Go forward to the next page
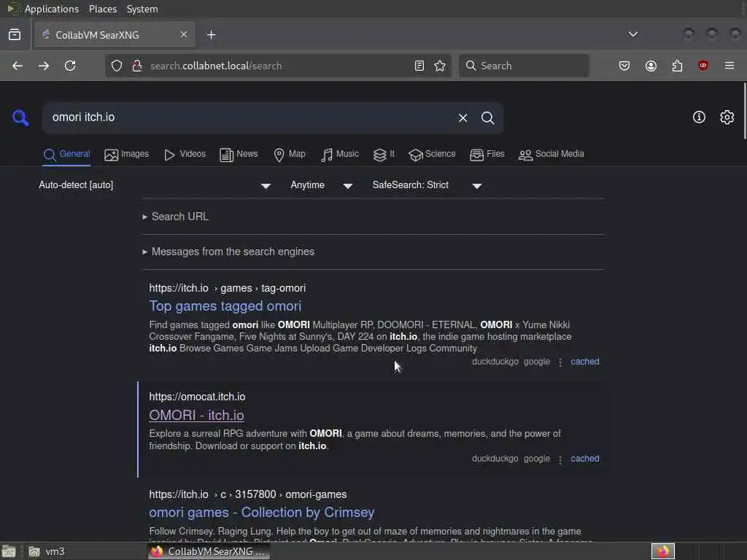This screenshot has height=560, width=747. coord(44,66)
